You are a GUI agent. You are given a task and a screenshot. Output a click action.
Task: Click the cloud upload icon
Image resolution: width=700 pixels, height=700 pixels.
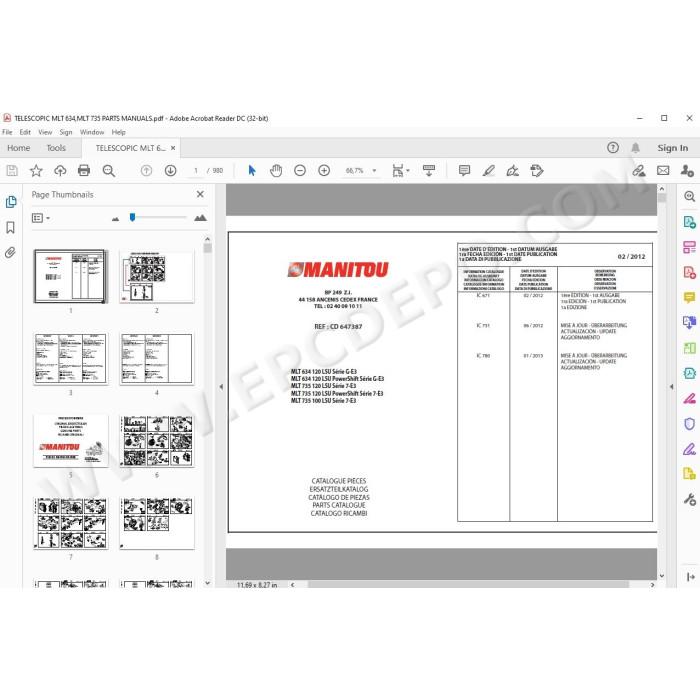click(x=60, y=171)
